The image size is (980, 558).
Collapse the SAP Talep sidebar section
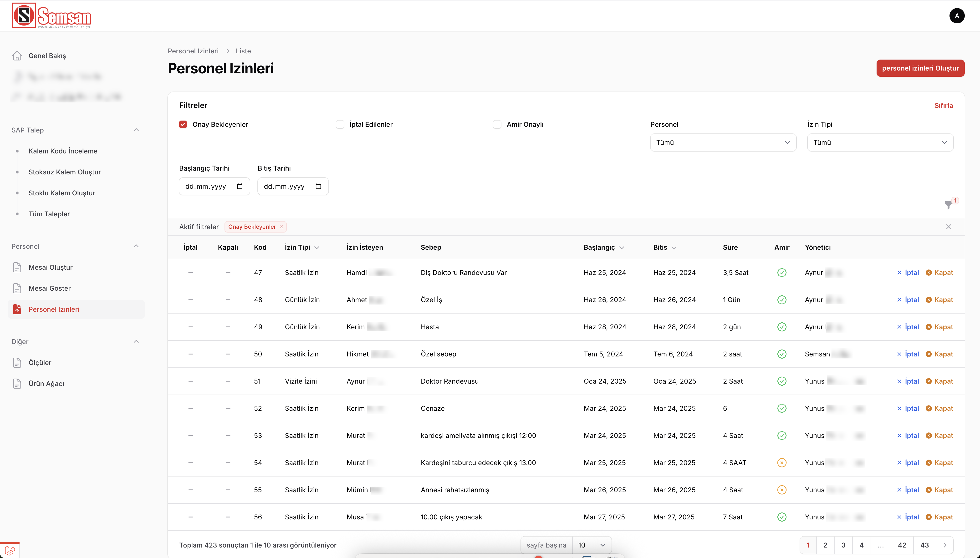point(136,130)
